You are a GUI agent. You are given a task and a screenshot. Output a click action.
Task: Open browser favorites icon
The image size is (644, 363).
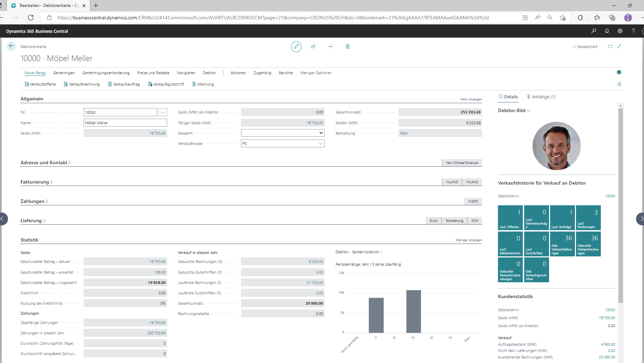(597, 18)
